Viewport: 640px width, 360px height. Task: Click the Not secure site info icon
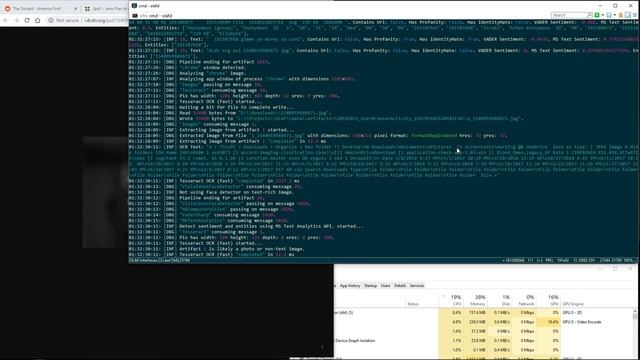coord(51,20)
